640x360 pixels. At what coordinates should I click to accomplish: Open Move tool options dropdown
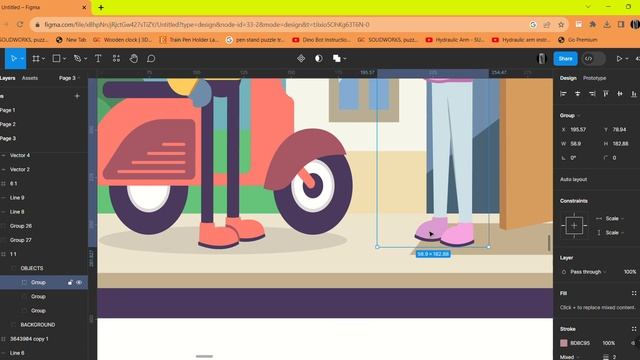(x=22, y=59)
